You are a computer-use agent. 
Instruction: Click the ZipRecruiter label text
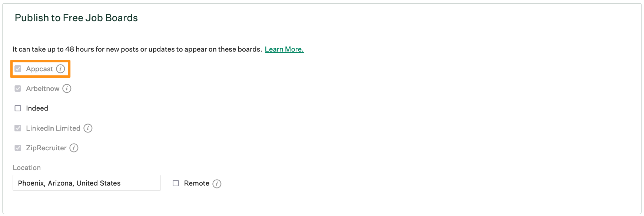[46, 148]
